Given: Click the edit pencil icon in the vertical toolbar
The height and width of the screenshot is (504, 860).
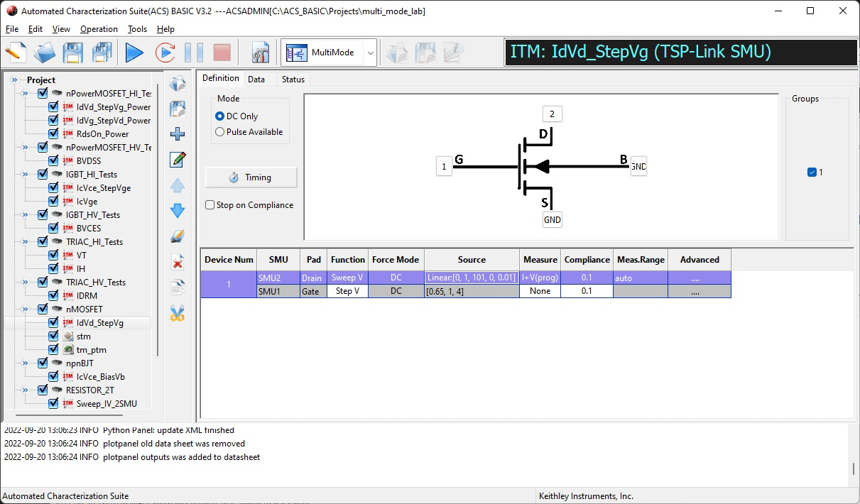Looking at the screenshot, I should coord(178,160).
